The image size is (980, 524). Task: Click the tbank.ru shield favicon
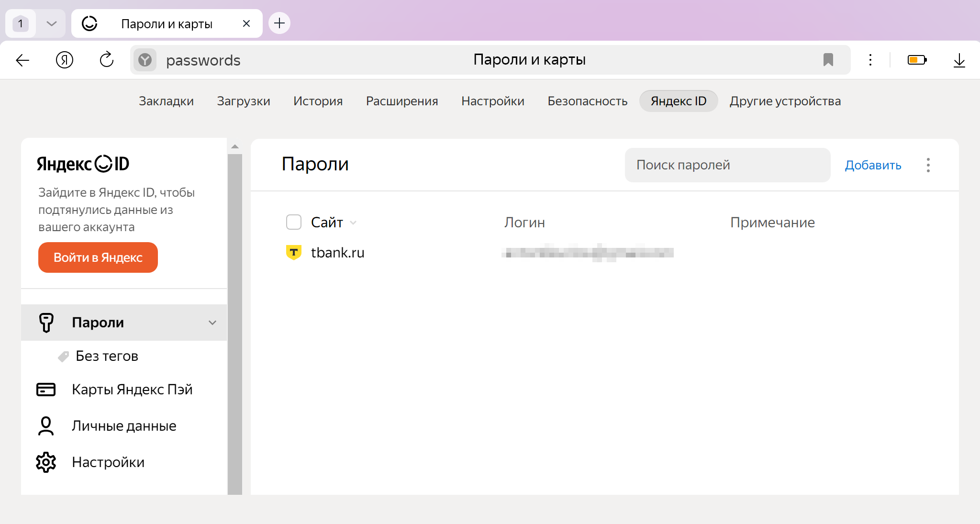coord(293,252)
